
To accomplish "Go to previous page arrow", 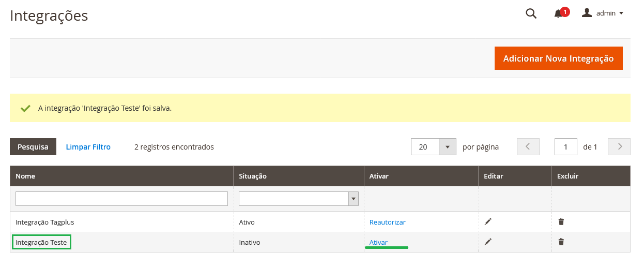I will [x=528, y=146].
